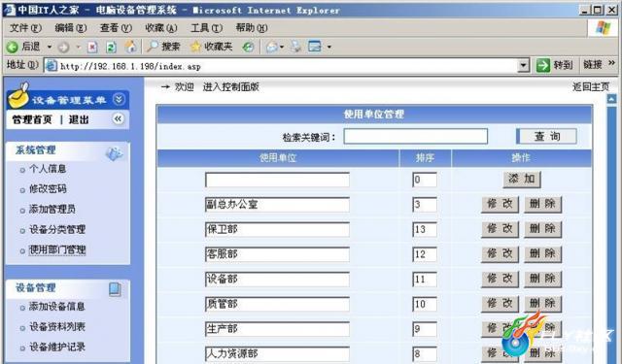This screenshot has height=364, width=622.
Task: Click the IE page icon in address bar
Action: pyautogui.click(x=51, y=66)
